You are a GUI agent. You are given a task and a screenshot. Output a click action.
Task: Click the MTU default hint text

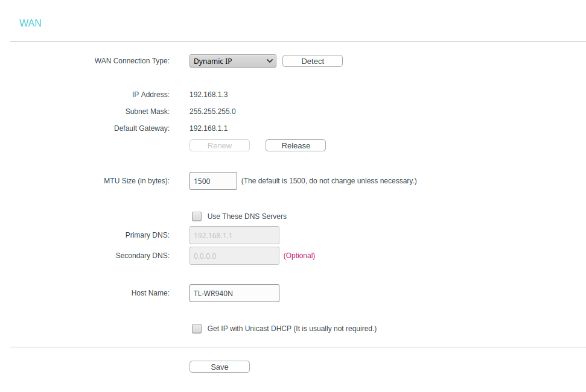point(329,181)
